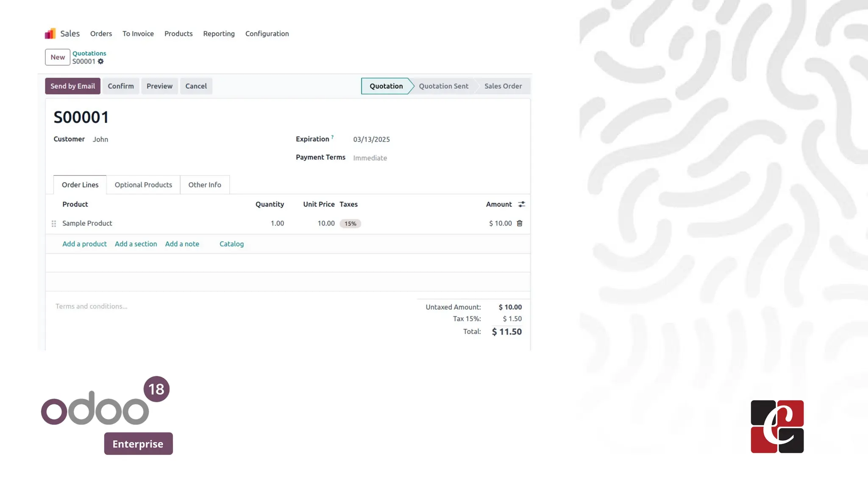Switch to the Other Info tab
This screenshot has height=488, width=868.
point(205,185)
